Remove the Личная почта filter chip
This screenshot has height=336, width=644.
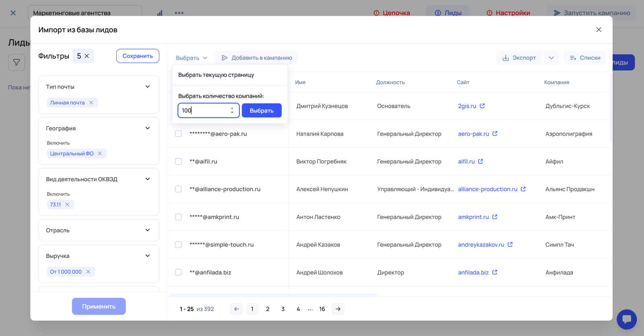[91, 103]
